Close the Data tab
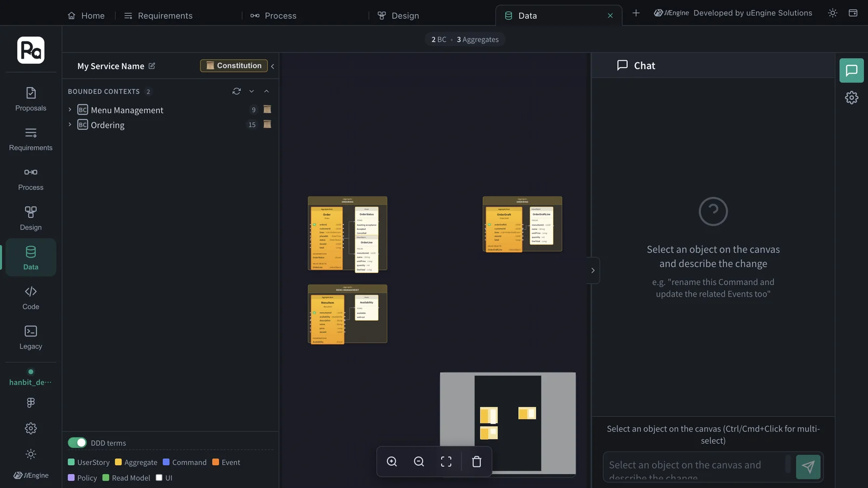This screenshot has width=868, height=488. coord(610,16)
